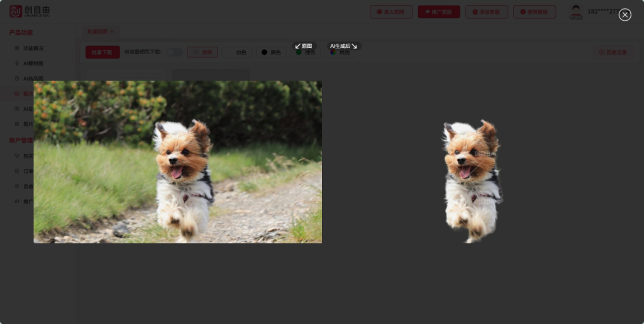
Task: Click the AI模特图 sidebar icon
Action: 17,63
